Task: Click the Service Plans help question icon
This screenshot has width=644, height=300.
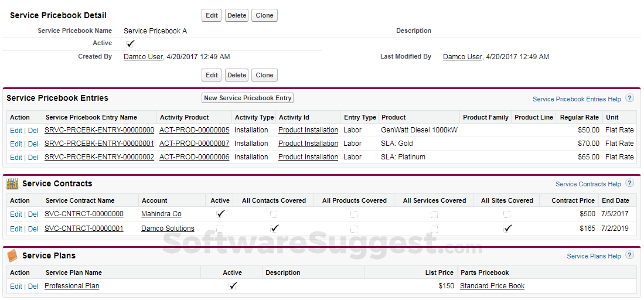Action: 629,255
